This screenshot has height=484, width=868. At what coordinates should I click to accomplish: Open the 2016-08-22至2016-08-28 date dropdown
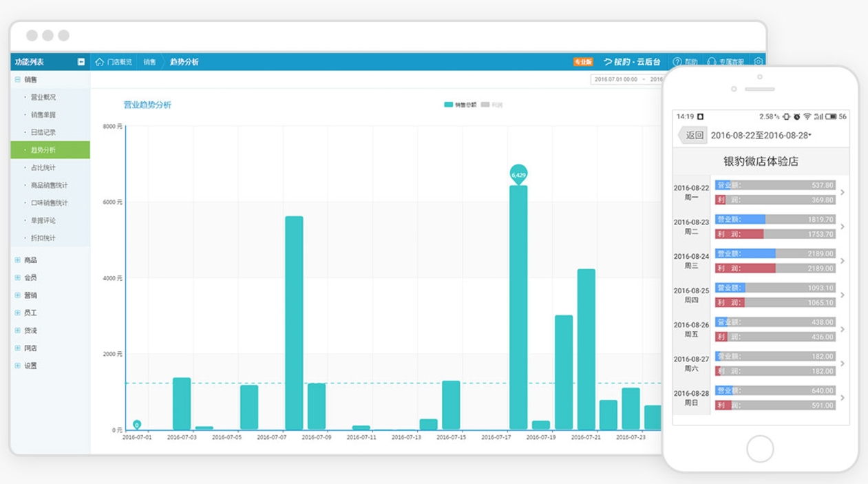(x=761, y=136)
